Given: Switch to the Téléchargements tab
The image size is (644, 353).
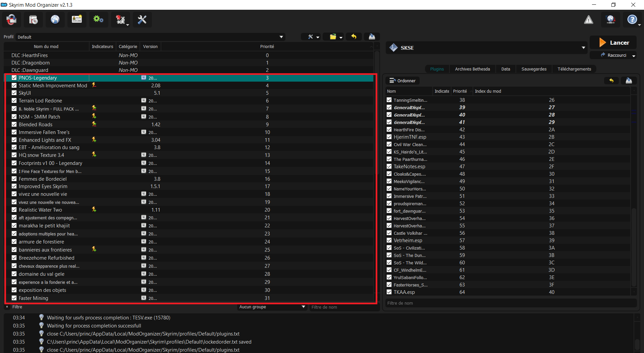Looking at the screenshot, I should coord(574,69).
